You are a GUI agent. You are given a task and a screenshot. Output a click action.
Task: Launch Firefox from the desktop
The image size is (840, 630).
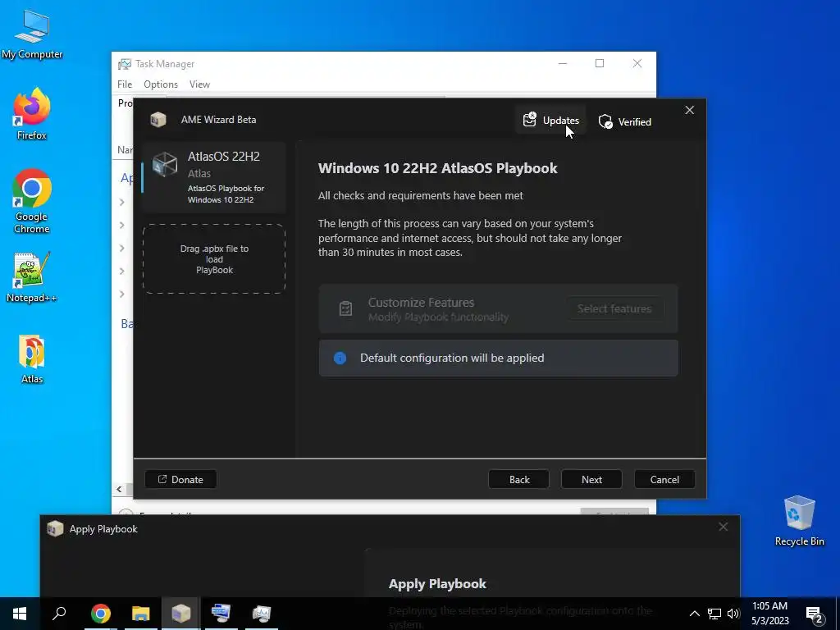(32, 113)
